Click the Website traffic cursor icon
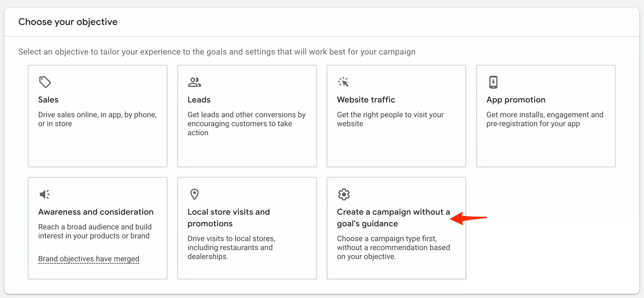 343,82
